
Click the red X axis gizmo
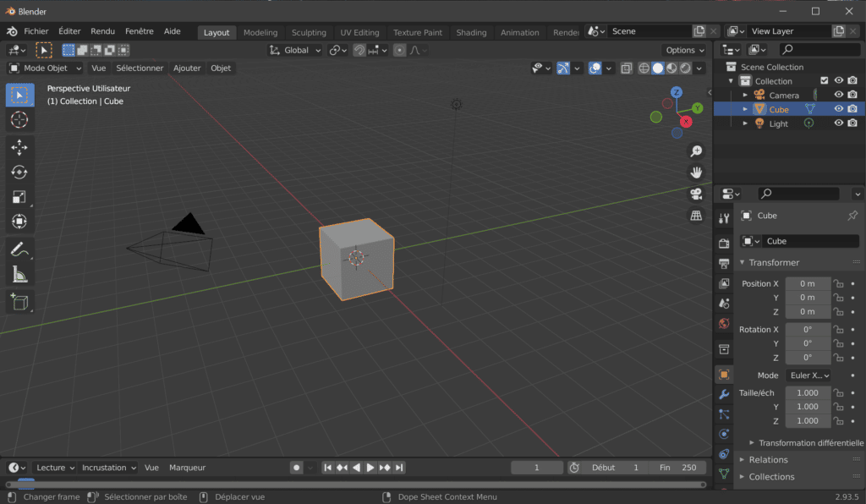tap(686, 122)
